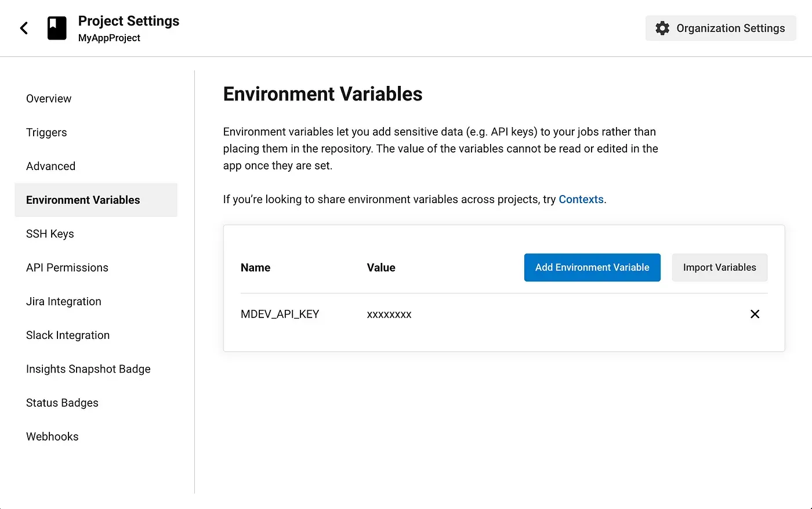The height and width of the screenshot is (509, 812).
Task: Select Status Badges in sidebar
Action: pos(62,403)
